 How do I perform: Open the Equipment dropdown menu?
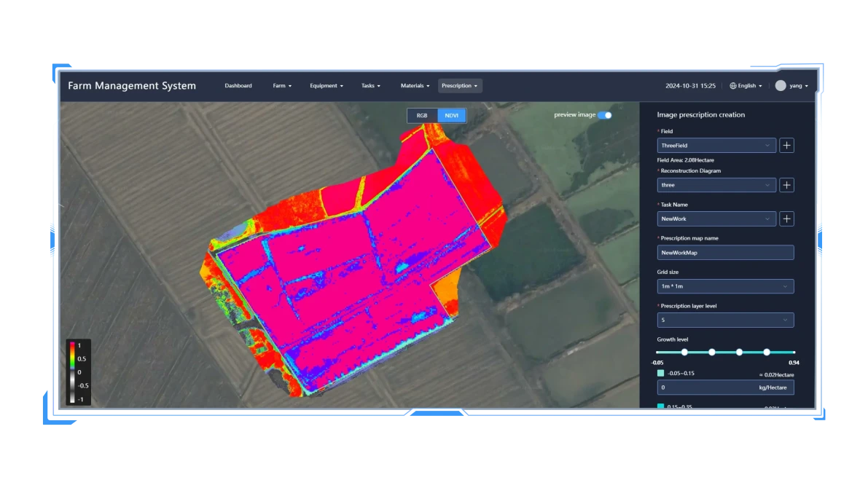click(326, 86)
